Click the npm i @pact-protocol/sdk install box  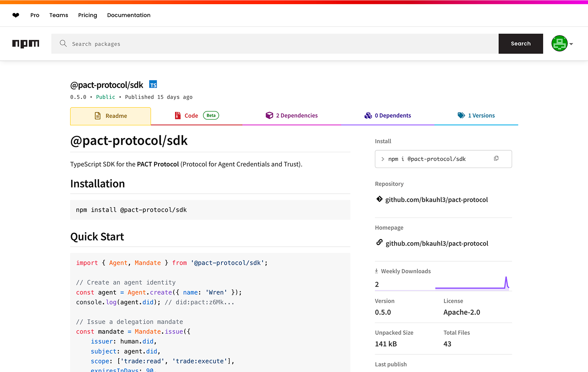pyautogui.click(x=443, y=159)
